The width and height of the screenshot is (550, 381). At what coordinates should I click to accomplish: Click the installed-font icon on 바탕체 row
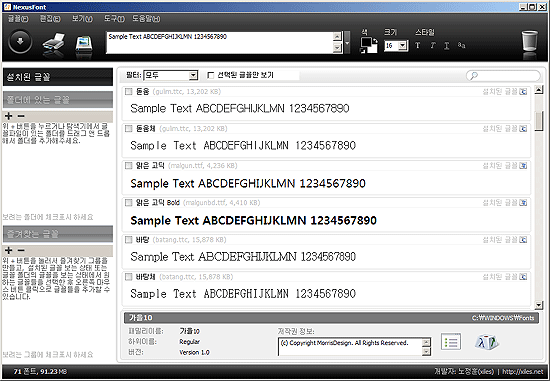[x=523, y=277]
